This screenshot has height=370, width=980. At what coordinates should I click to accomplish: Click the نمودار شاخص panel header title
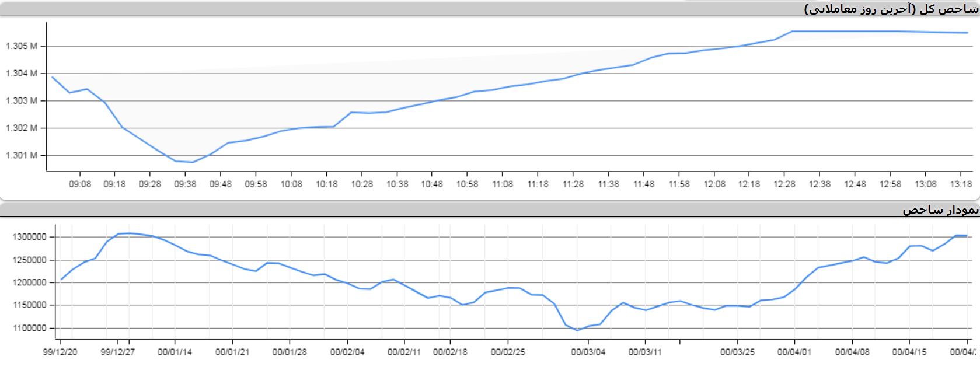point(940,210)
